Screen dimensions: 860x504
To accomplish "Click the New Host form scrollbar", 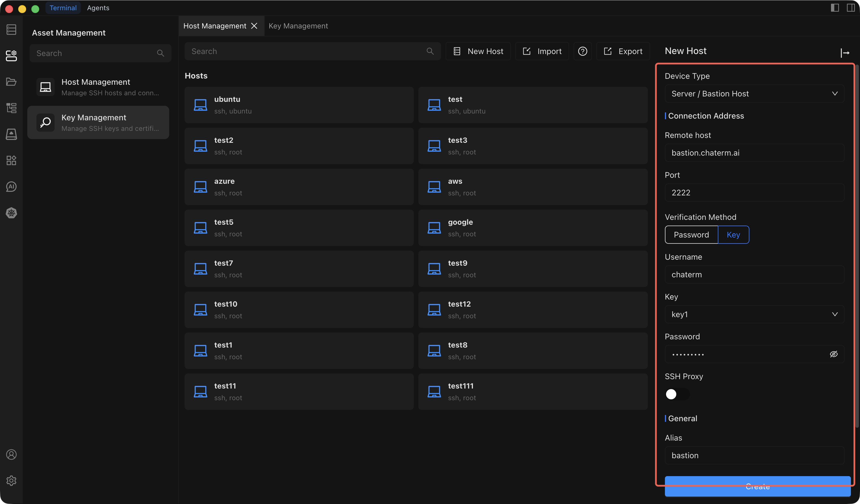I will (857, 246).
